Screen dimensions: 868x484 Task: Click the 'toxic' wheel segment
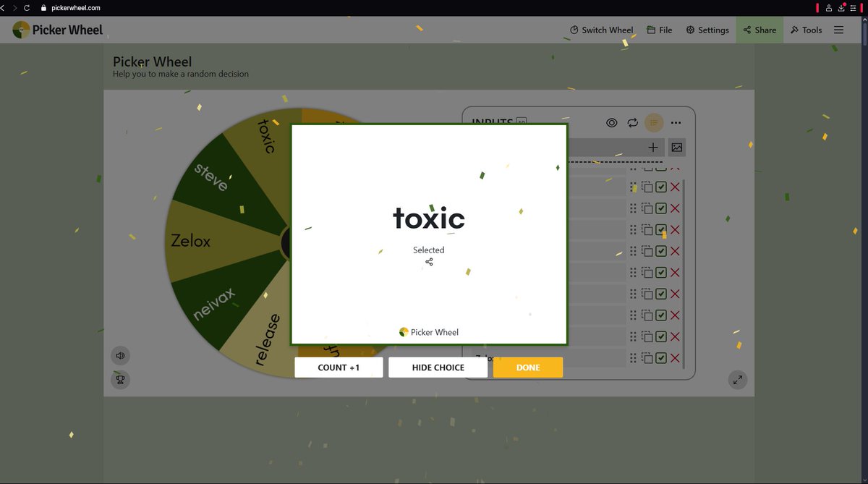pyautogui.click(x=266, y=137)
